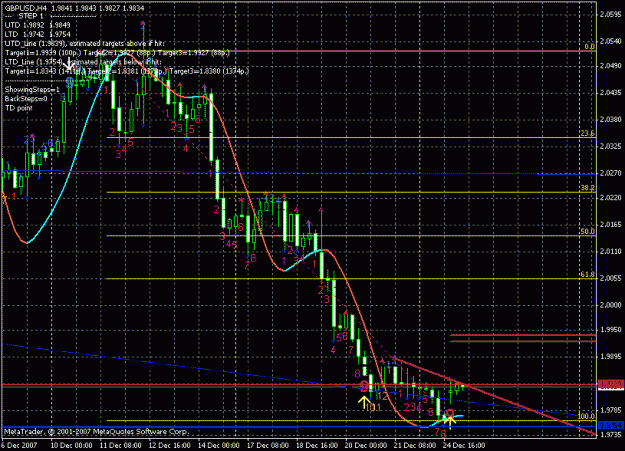Click the '12 Dec 16:00' time axis label
Image resolution: width=625 pixels, height=451 pixels.
(169, 445)
